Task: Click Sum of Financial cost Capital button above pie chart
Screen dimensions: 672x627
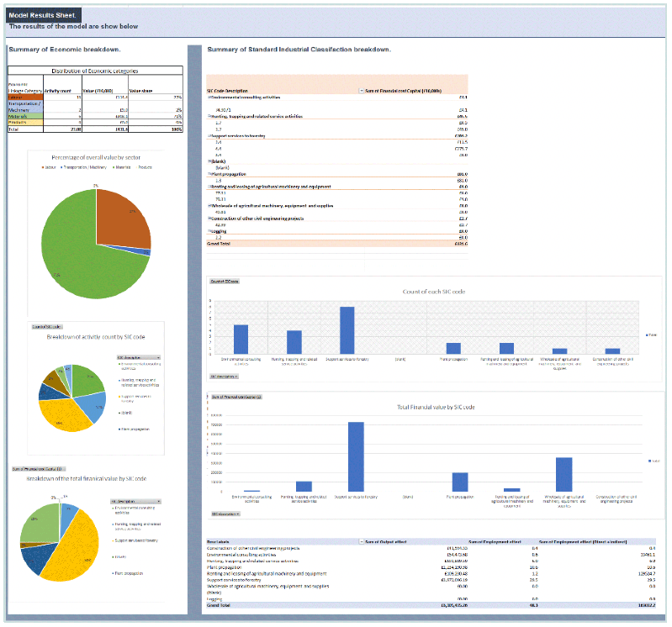Action: [x=39, y=469]
